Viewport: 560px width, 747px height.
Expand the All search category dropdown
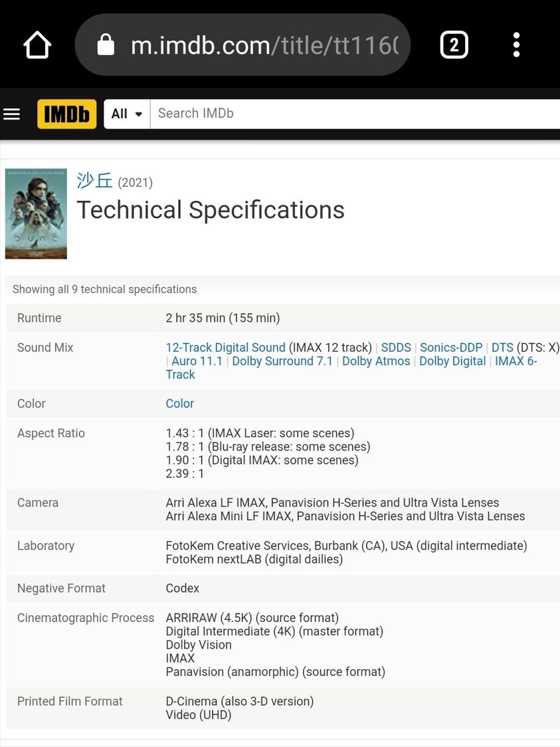coord(127,114)
